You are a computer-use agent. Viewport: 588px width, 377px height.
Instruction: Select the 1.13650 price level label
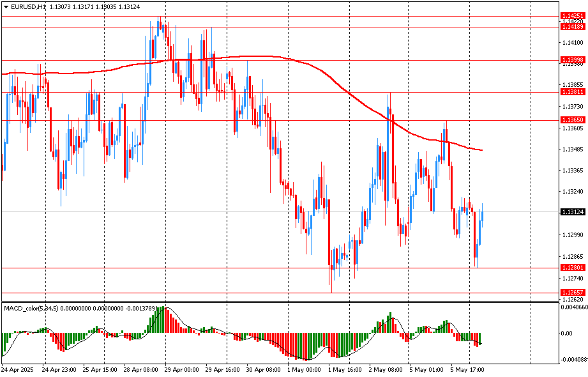click(x=571, y=120)
